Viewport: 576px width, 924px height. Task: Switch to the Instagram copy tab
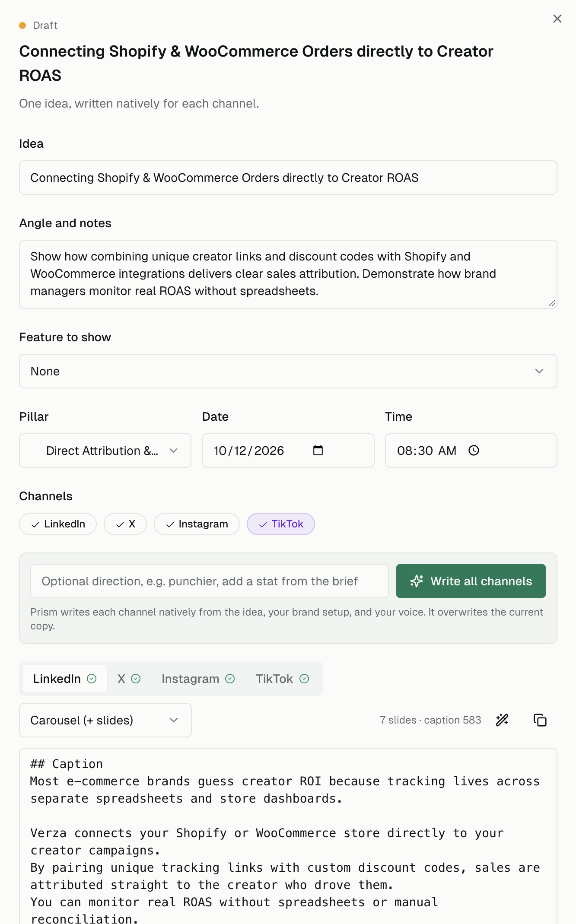click(x=198, y=679)
